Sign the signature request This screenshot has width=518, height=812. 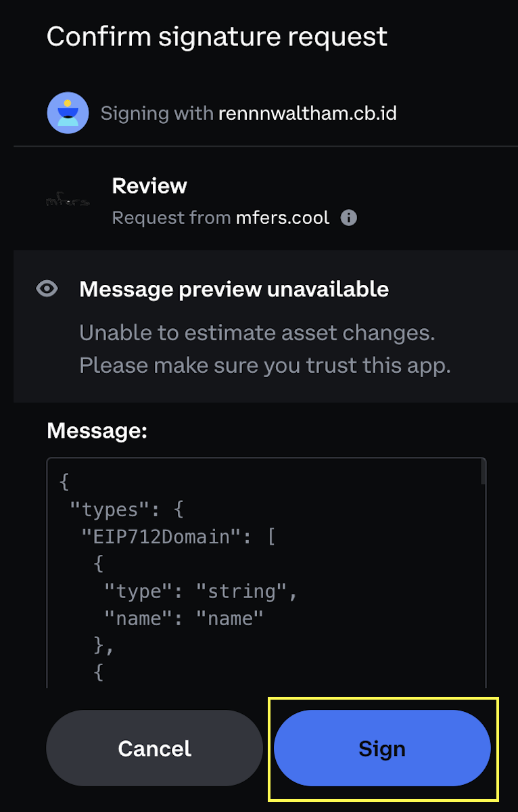pyautogui.click(x=382, y=748)
